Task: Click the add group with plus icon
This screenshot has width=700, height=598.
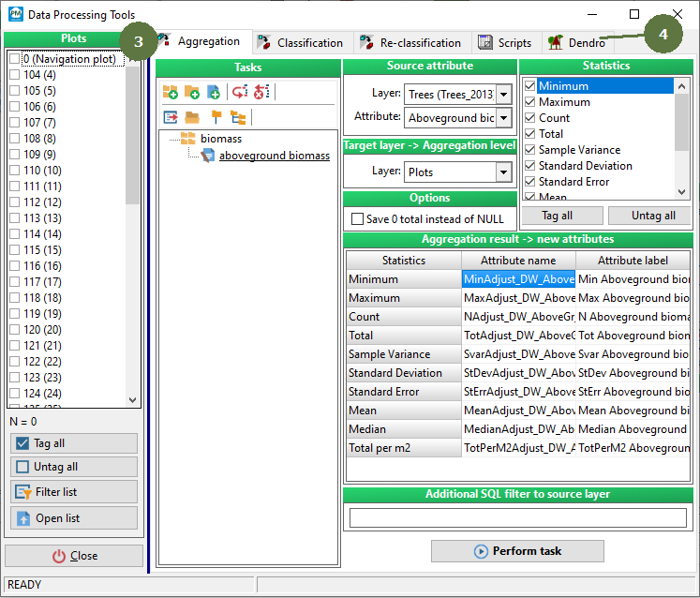Action: click(x=170, y=92)
